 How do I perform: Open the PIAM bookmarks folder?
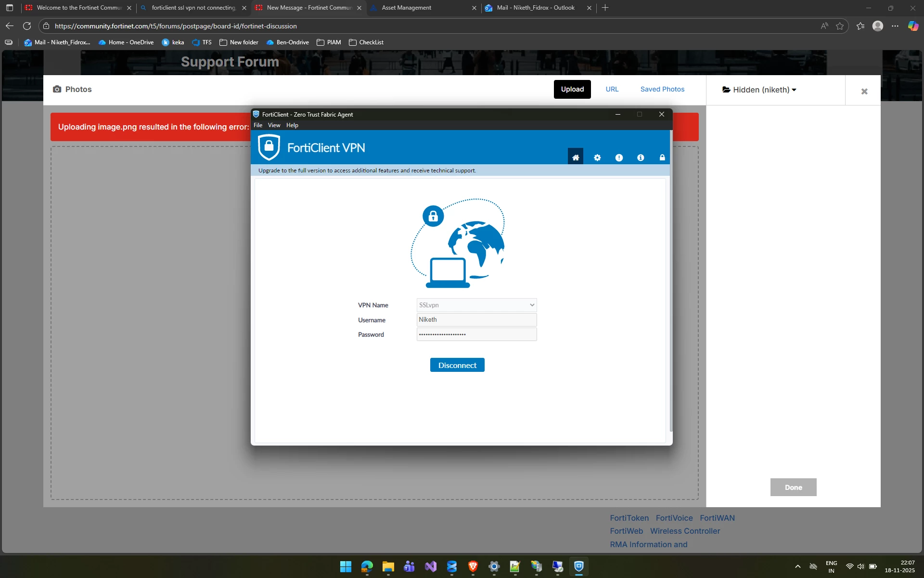tap(329, 42)
